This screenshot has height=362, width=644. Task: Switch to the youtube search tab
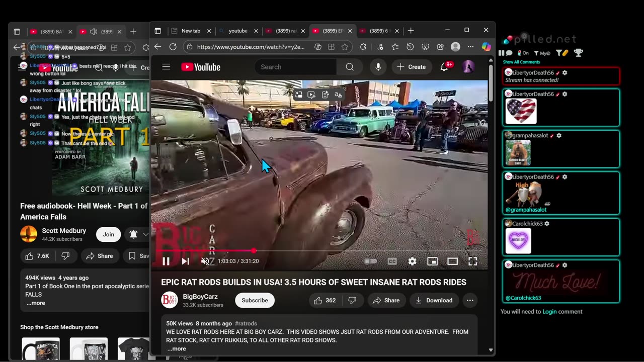tap(238, 31)
